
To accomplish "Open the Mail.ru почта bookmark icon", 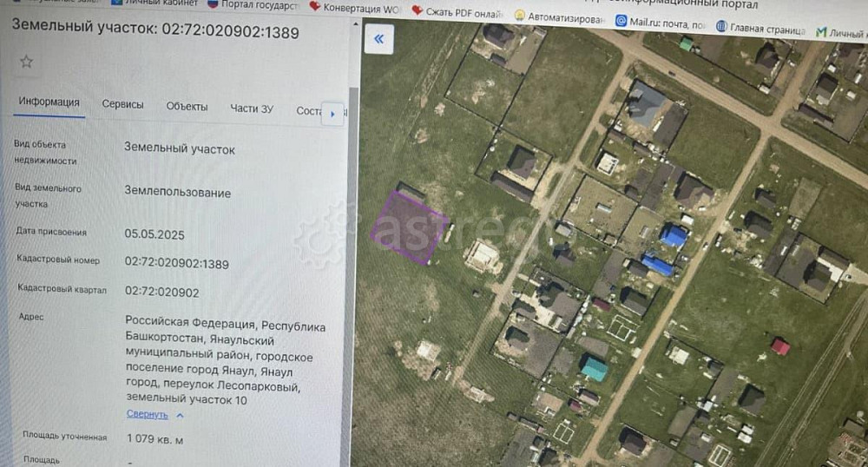I will click(621, 22).
